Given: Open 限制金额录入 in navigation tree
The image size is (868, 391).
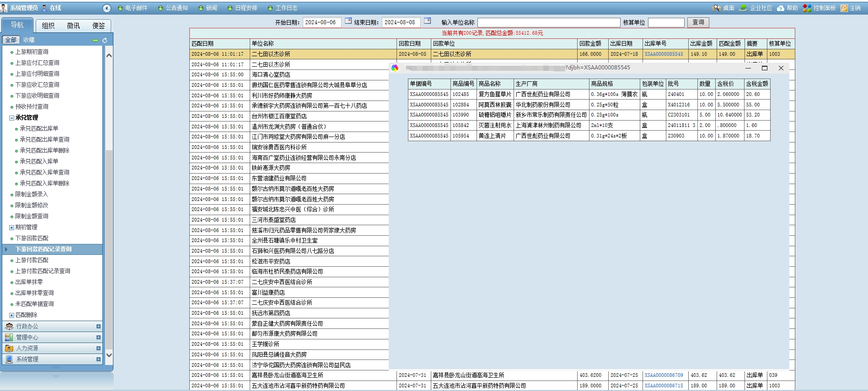Looking at the screenshot, I should (x=32, y=195).
